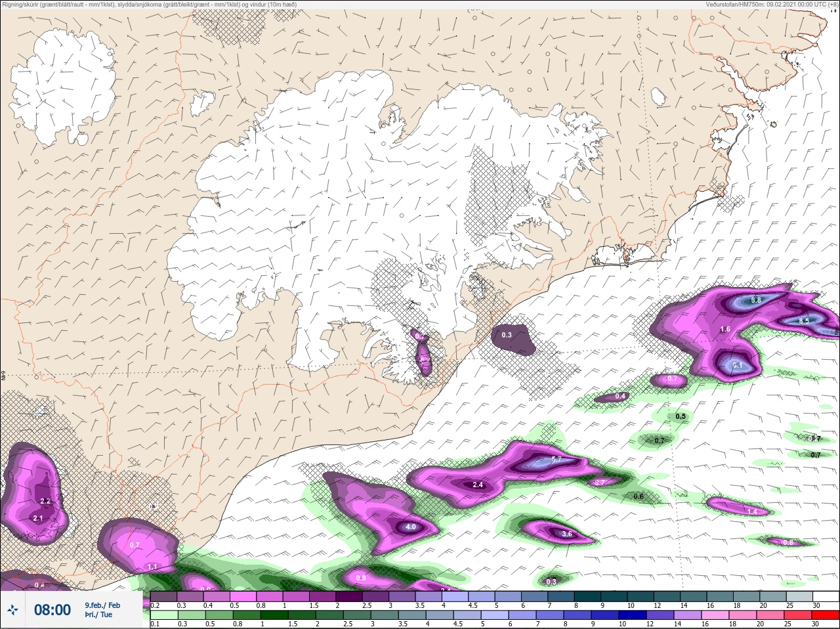Click the 2.1 precipitation value on the map

[x=37, y=518]
